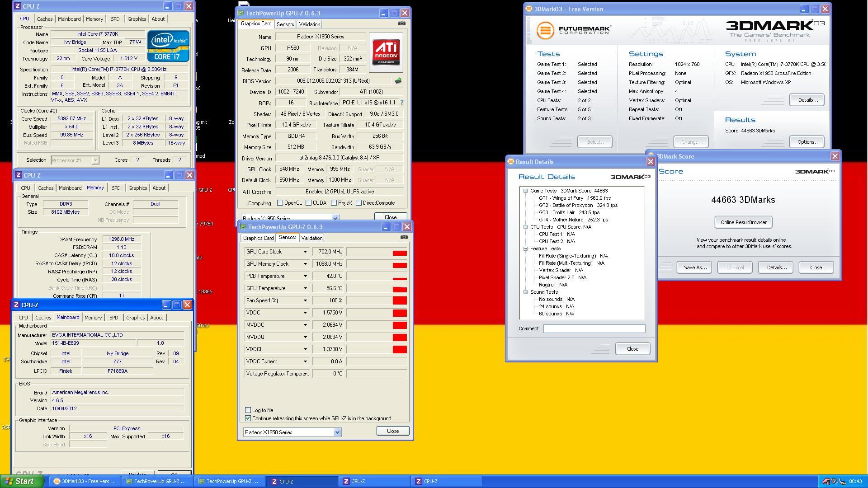The image size is (868, 488).
Task: Open About tab in CPU-Z Mainboard window
Action: pyautogui.click(x=156, y=318)
